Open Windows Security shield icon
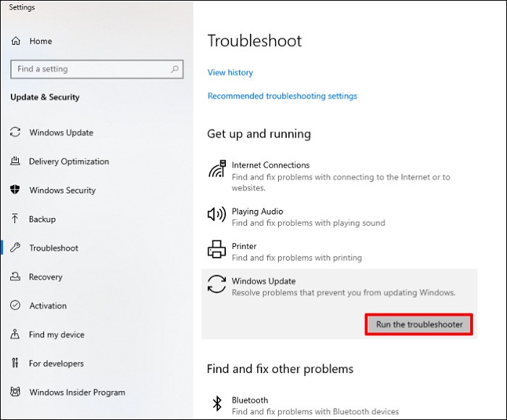507x420 pixels. (x=15, y=190)
